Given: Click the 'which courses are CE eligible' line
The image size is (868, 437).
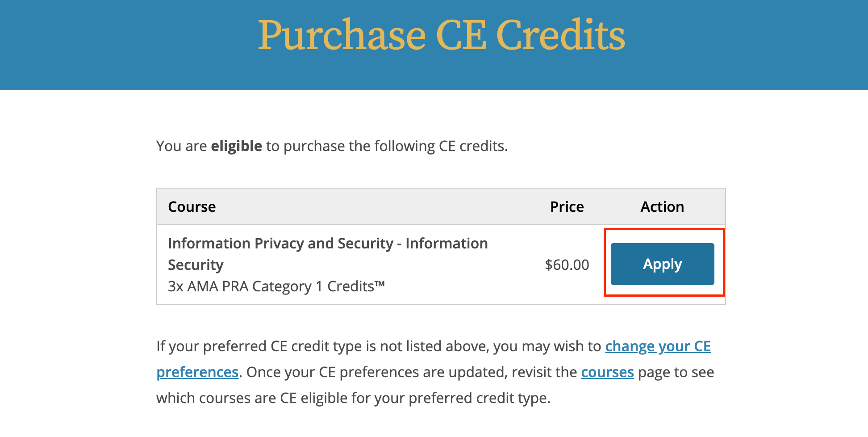Looking at the screenshot, I should tap(353, 398).
